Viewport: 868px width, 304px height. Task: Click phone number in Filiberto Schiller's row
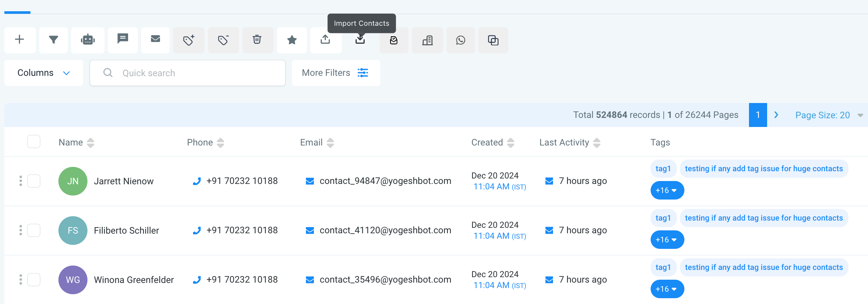242,230
